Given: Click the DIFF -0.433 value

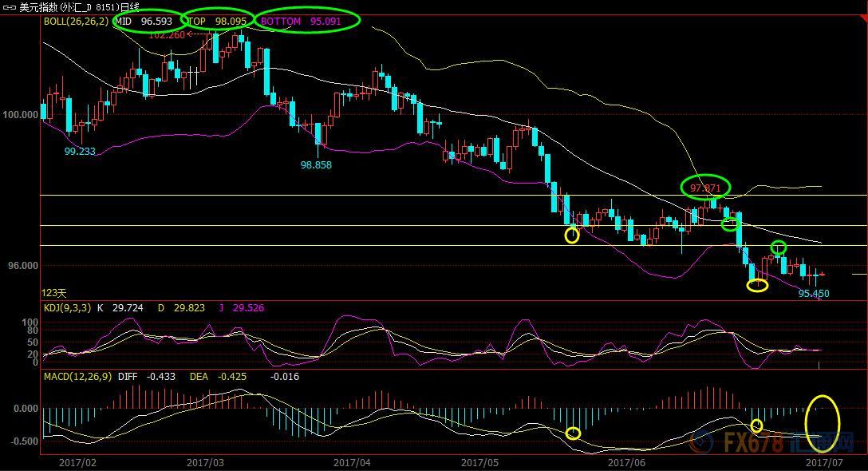Looking at the screenshot, I should [147, 376].
